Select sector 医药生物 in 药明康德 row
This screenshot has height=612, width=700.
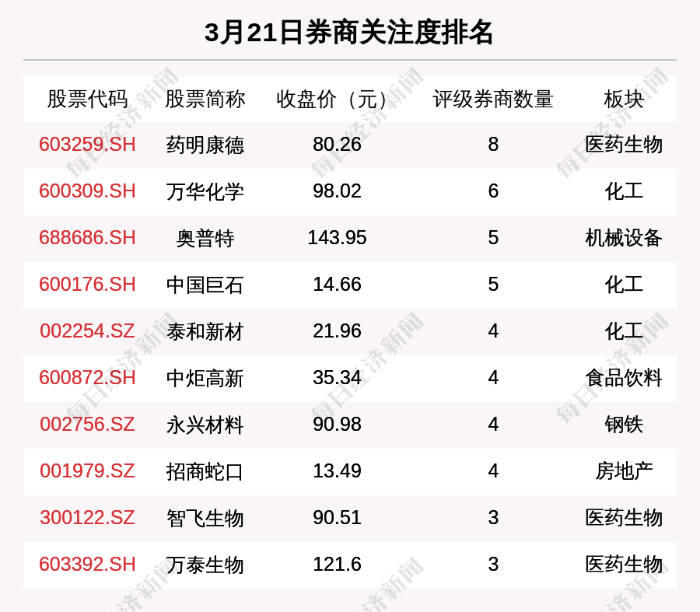tap(624, 145)
